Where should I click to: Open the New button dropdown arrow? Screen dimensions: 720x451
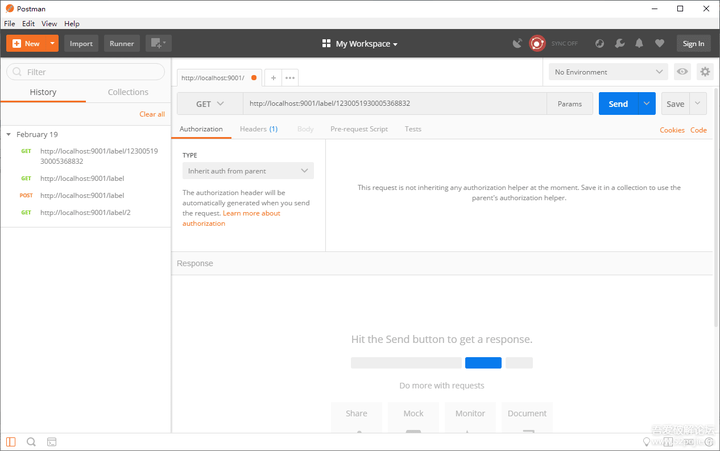tap(52, 44)
